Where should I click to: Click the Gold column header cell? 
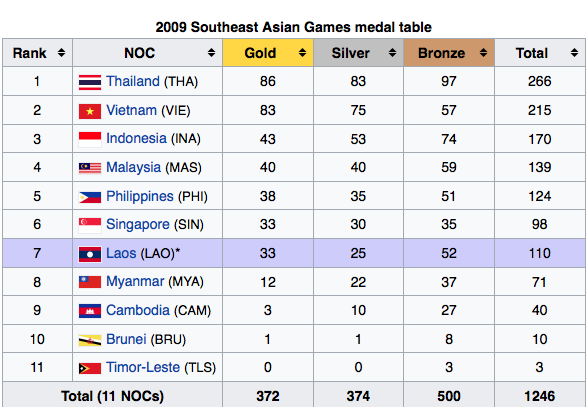(x=268, y=53)
